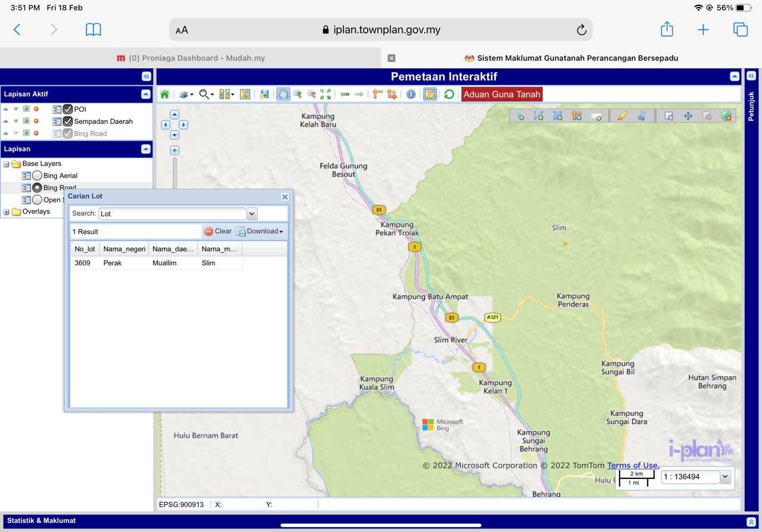Click the zoom to full extent icon

tap(325, 95)
